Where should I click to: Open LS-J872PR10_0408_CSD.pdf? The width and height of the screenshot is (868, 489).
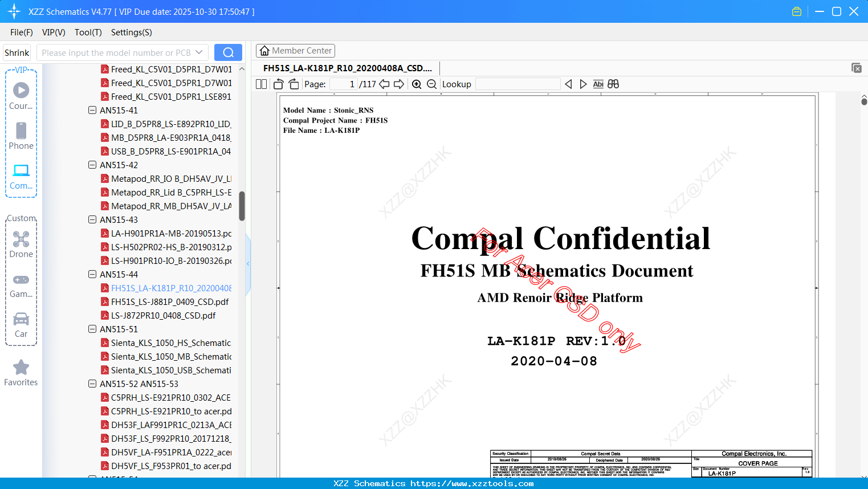158,315
